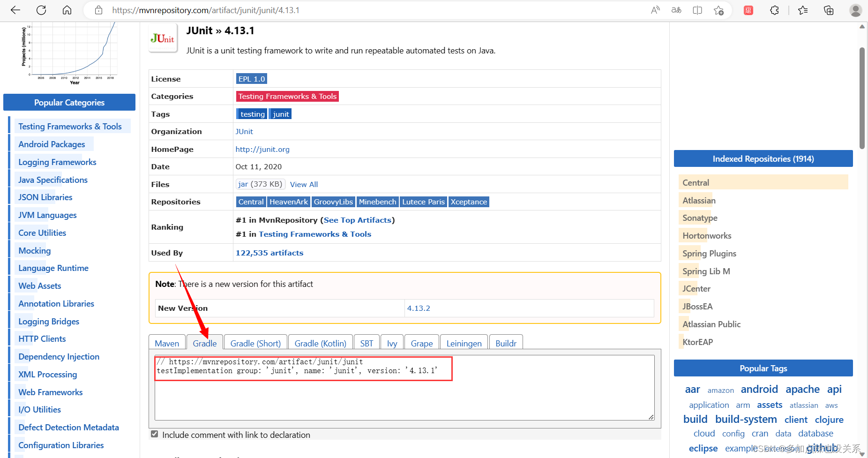This screenshot has height=458, width=868.
Task: Open Testing Frameworks & Tools category badge
Action: coord(287,96)
